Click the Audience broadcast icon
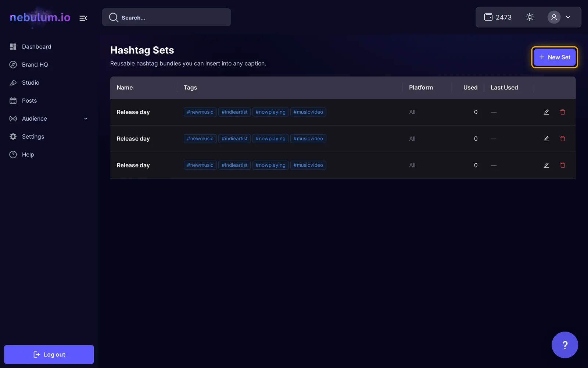 tap(13, 118)
